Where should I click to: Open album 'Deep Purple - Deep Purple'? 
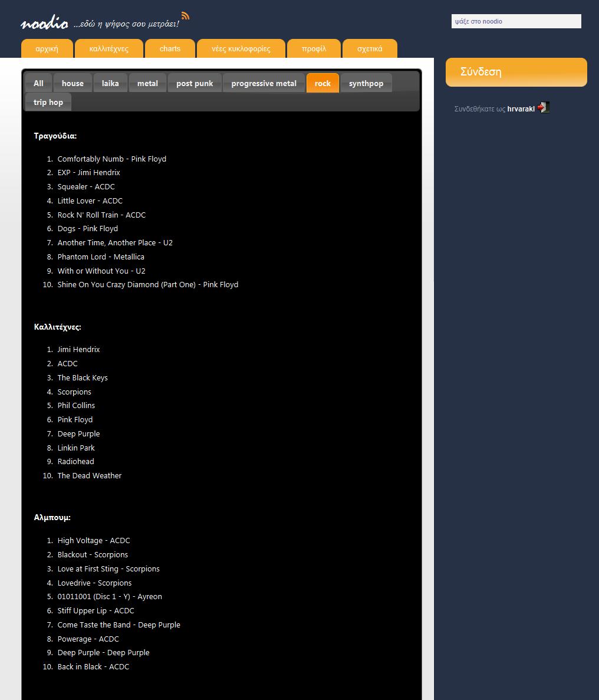pyautogui.click(x=104, y=653)
